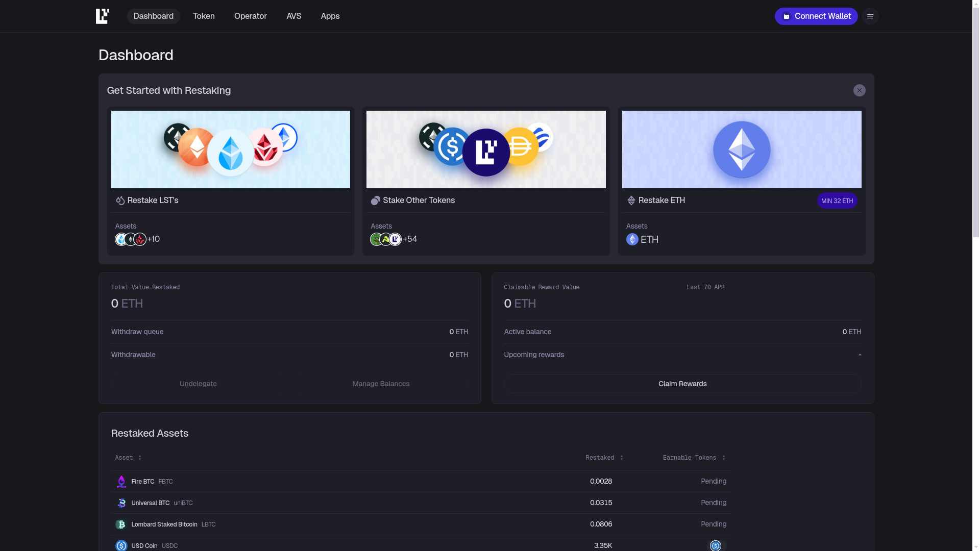980x551 pixels.
Task: Click the Upcoming rewards label
Action: tap(534, 355)
